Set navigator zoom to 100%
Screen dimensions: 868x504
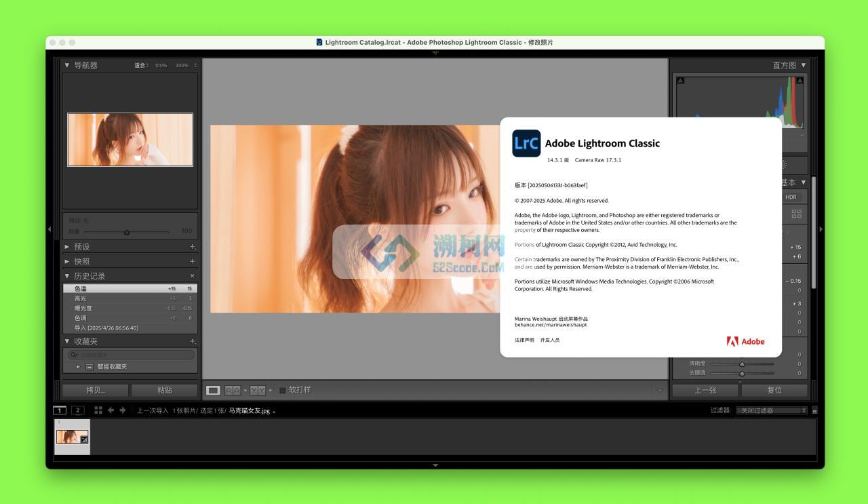161,65
